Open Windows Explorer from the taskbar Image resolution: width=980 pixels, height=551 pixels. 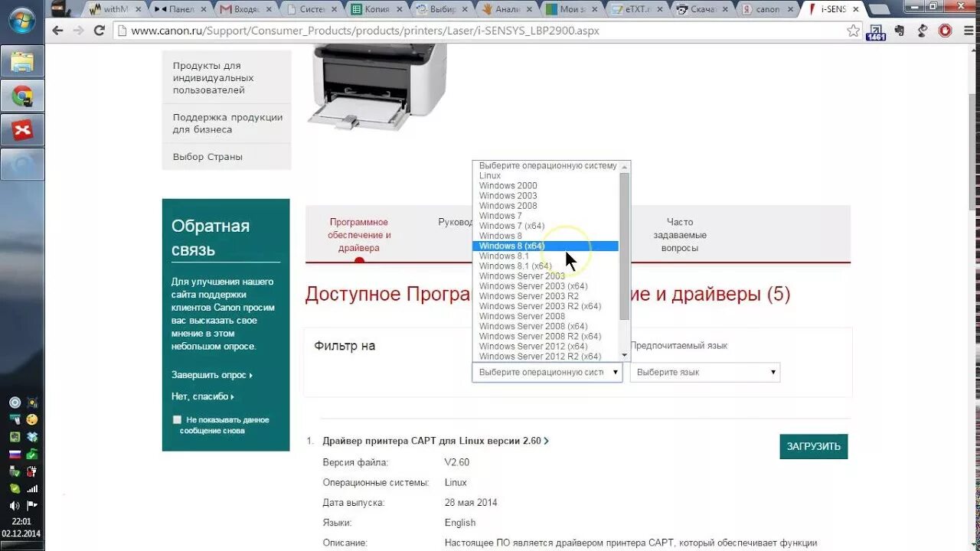click(22, 62)
